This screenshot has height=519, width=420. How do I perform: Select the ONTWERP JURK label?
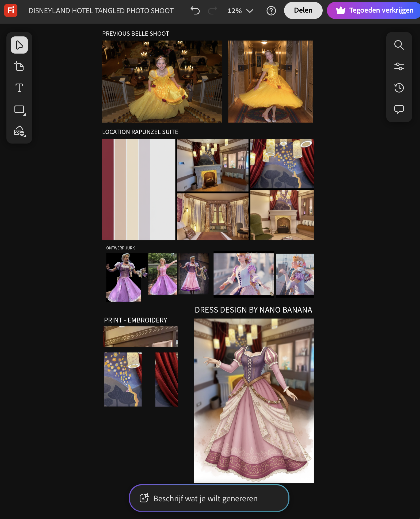pyautogui.click(x=120, y=248)
